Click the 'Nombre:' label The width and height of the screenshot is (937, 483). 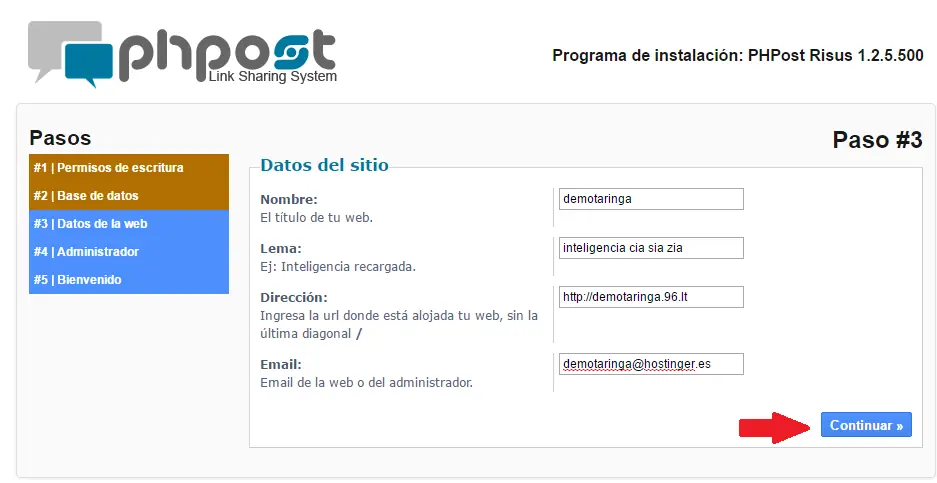(x=289, y=200)
